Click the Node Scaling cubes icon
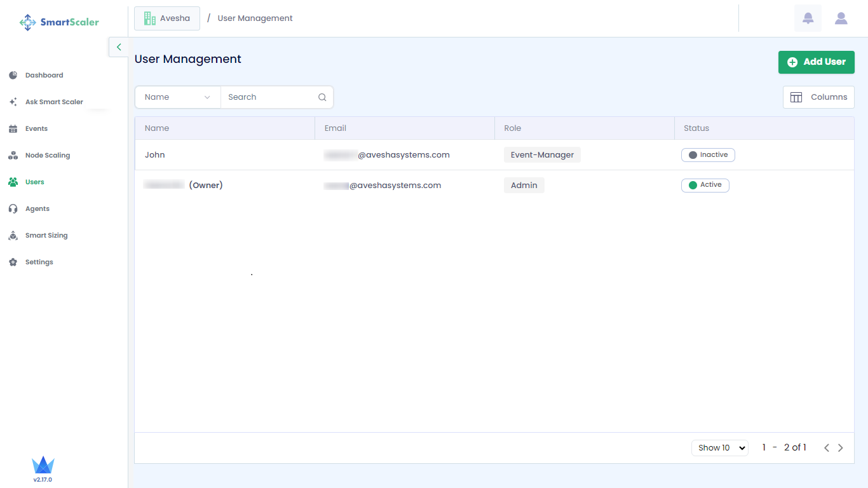 [13, 156]
